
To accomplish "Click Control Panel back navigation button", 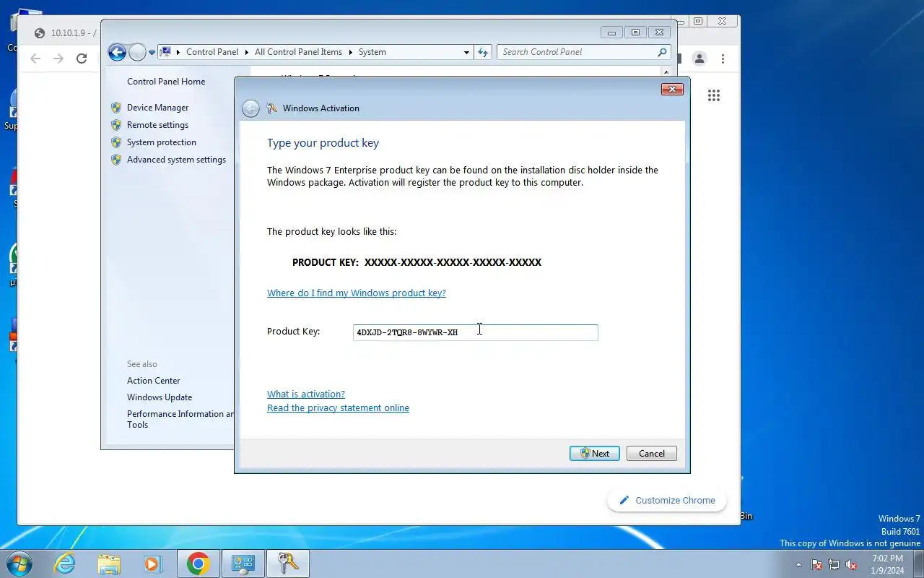I will (x=117, y=52).
